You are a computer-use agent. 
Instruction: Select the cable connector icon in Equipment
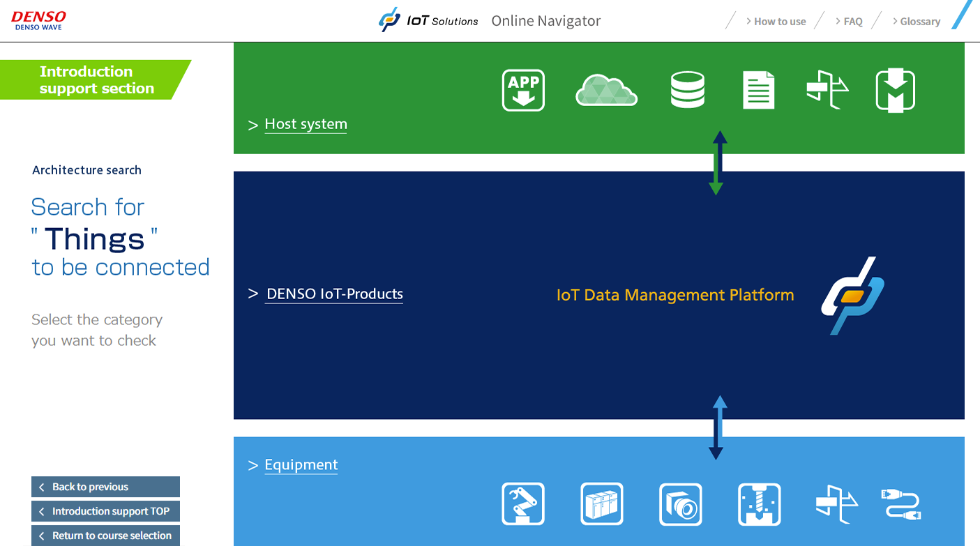point(901,504)
